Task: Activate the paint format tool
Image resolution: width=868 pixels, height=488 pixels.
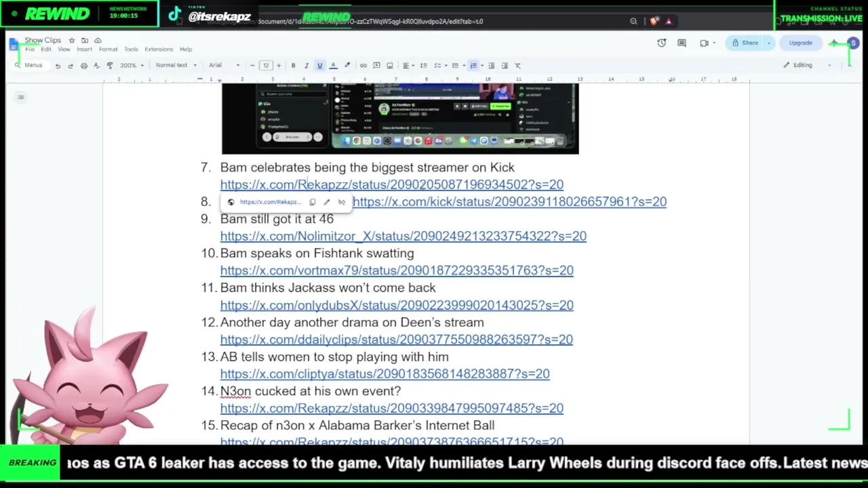Action: 110,66
